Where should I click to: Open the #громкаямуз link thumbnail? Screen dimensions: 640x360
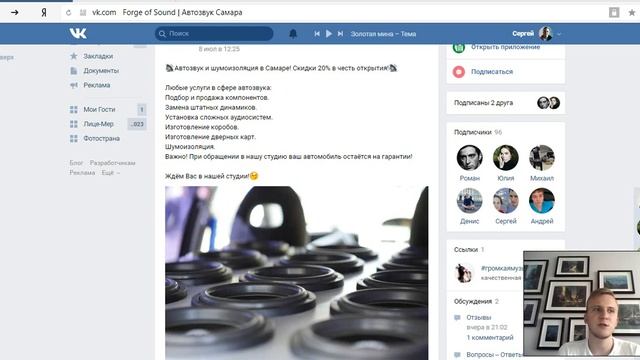(464, 273)
